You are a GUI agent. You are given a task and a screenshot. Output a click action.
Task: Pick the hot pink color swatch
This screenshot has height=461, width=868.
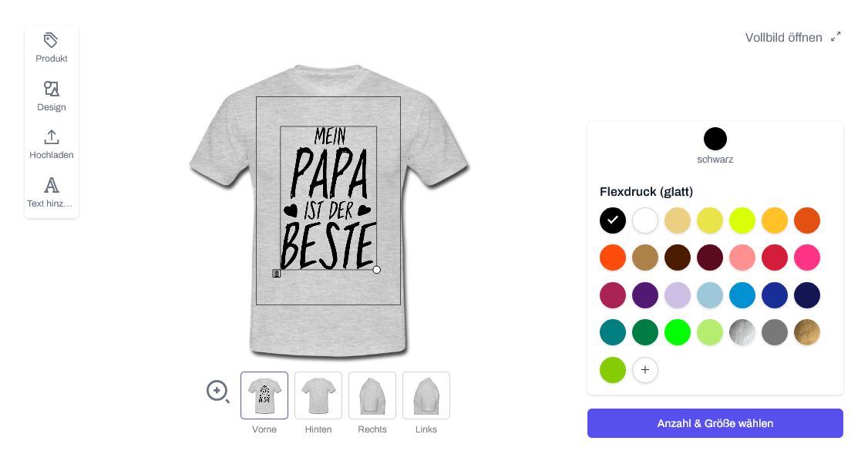coord(807,257)
